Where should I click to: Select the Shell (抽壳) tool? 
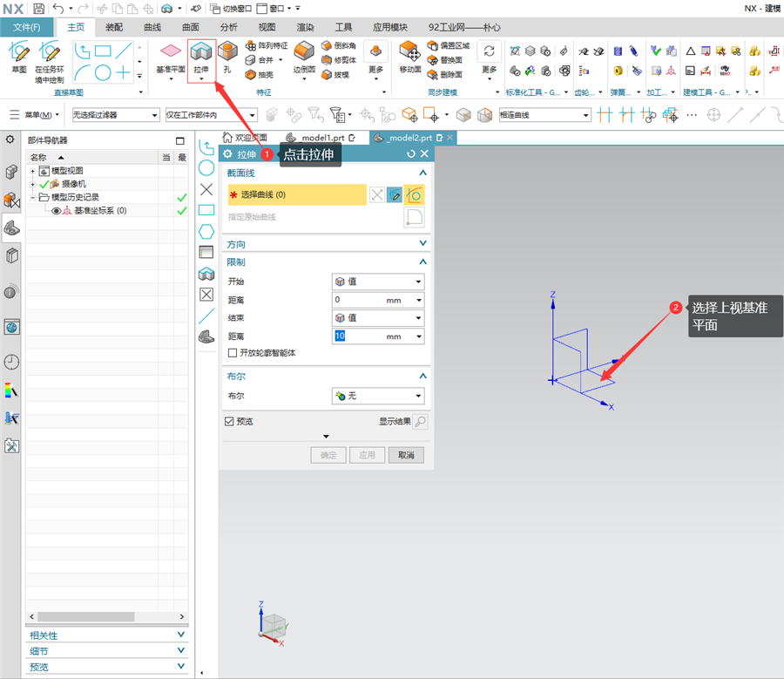260,75
